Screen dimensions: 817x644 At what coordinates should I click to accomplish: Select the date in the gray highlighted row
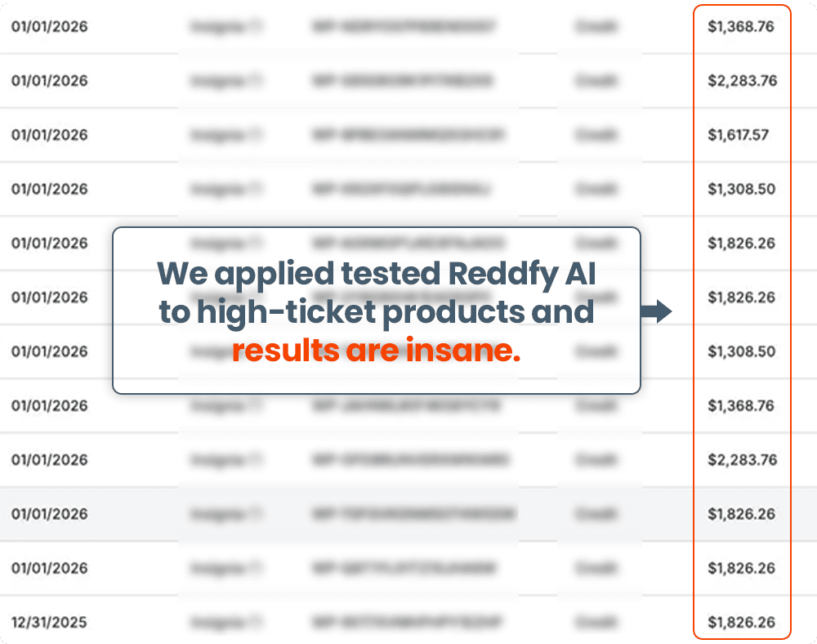click(x=49, y=514)
